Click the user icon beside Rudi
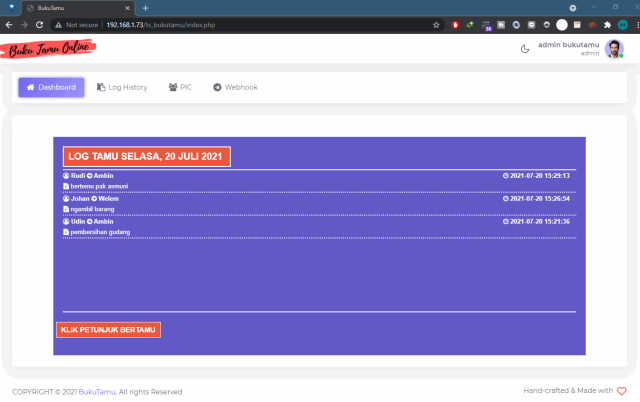The height and width of the screenshot is (402, 640). tap(66, 176)
